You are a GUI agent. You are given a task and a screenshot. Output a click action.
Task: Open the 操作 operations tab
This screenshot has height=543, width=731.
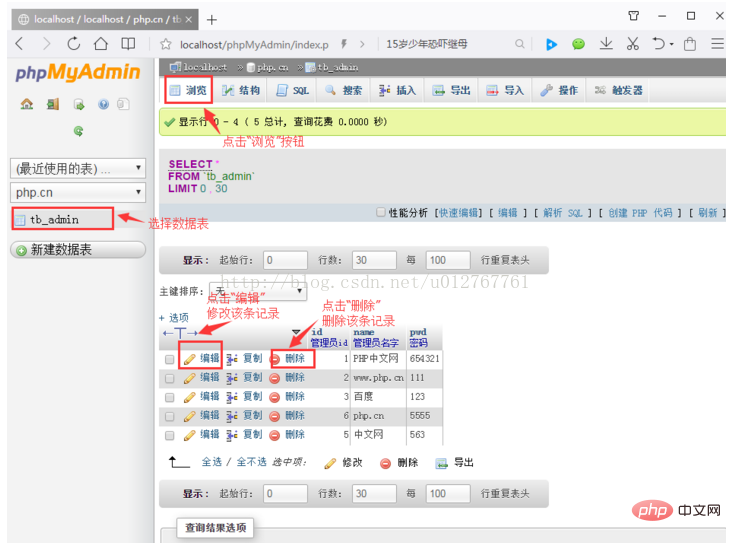[x=559, y=90]
